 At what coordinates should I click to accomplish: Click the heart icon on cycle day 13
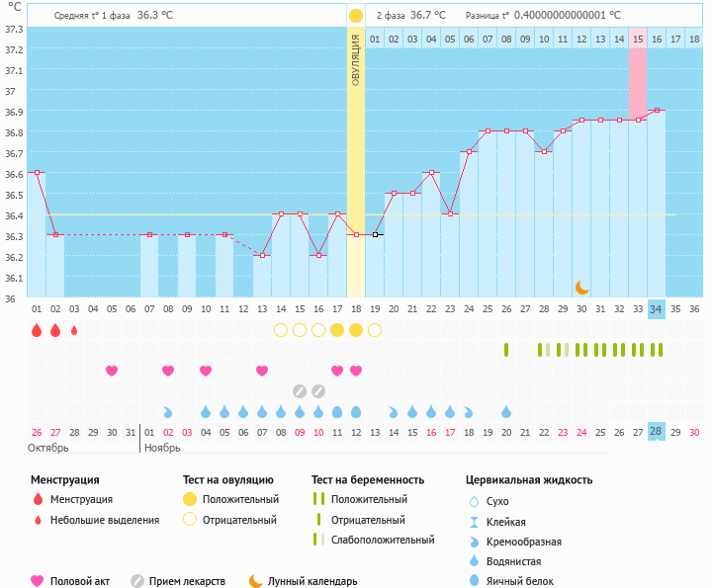[x=262, y=371]
